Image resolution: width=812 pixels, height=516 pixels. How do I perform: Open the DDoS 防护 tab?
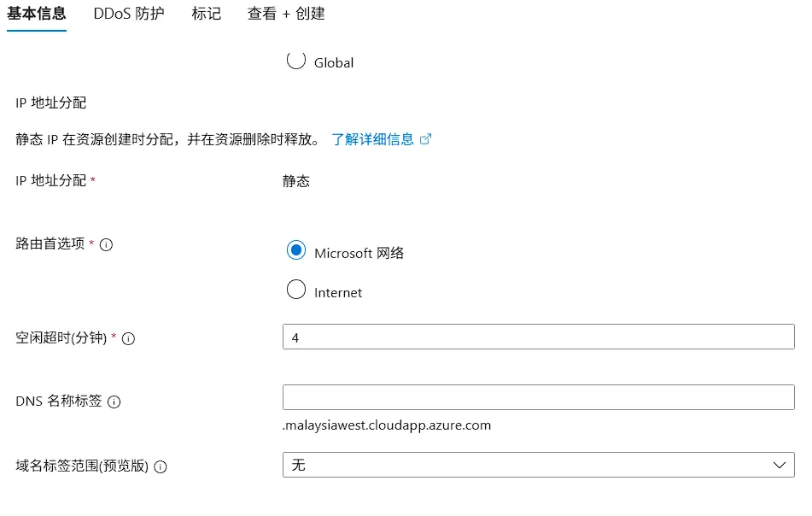pos(130,14)
